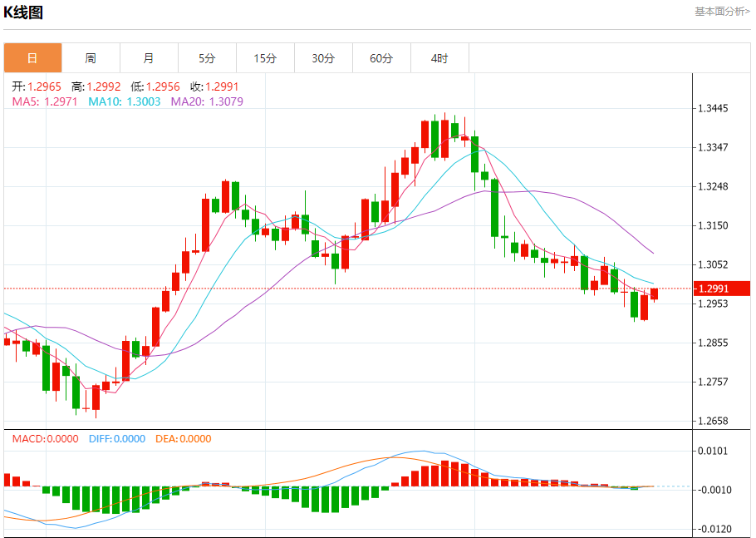Screen dimensions: 756x538
Task: Select the 15分 interval tab
Action: point(265,58)
